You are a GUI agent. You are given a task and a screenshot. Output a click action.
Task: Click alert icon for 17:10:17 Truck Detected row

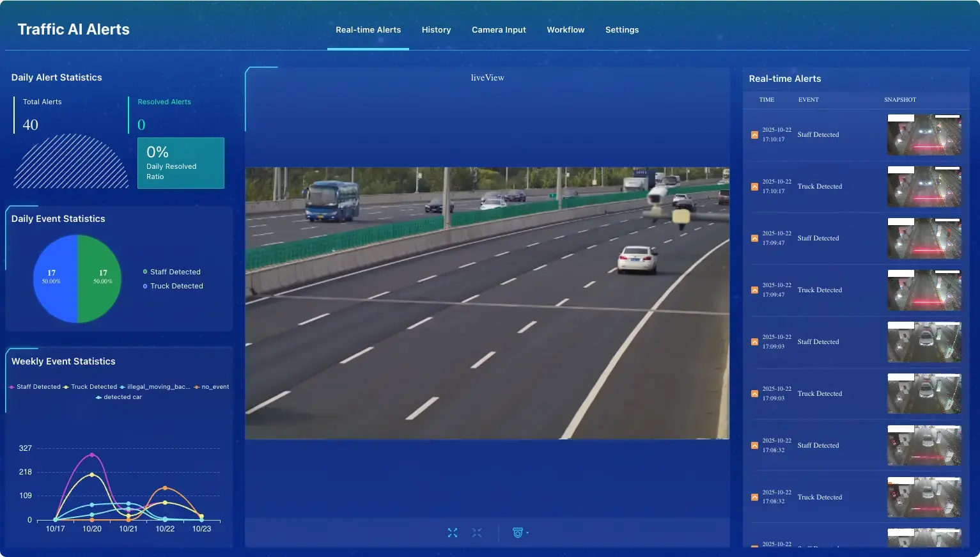tap(754, 187)
